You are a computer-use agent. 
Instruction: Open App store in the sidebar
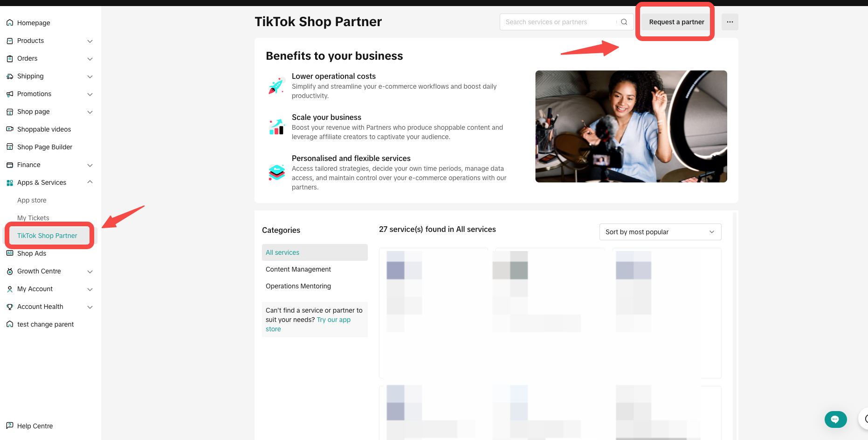coord(32,200)
